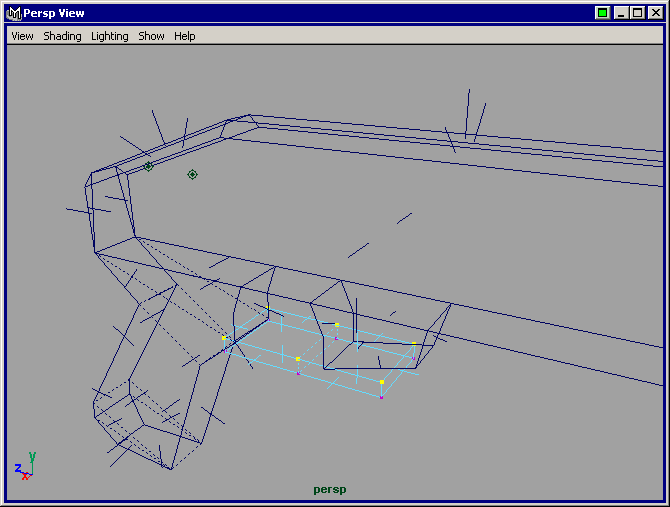Close the Persp View window
The height and width of the screenshot is (507, 670).
pyautogui.click(x=655, y=13)
